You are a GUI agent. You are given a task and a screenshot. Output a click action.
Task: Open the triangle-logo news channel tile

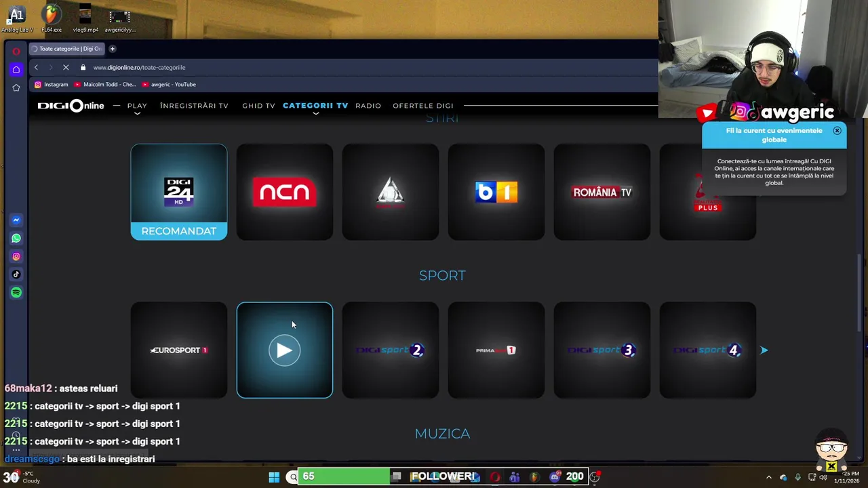click(391, 192)
